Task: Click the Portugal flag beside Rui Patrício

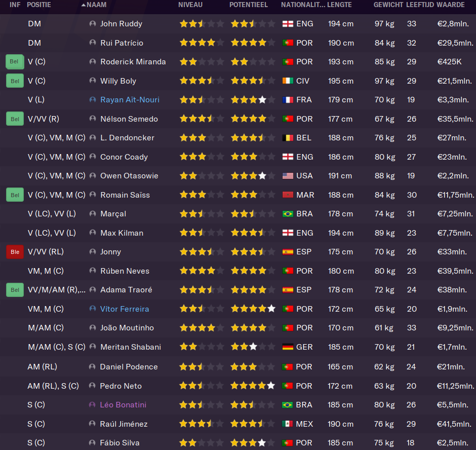Action: click(288, 43)
